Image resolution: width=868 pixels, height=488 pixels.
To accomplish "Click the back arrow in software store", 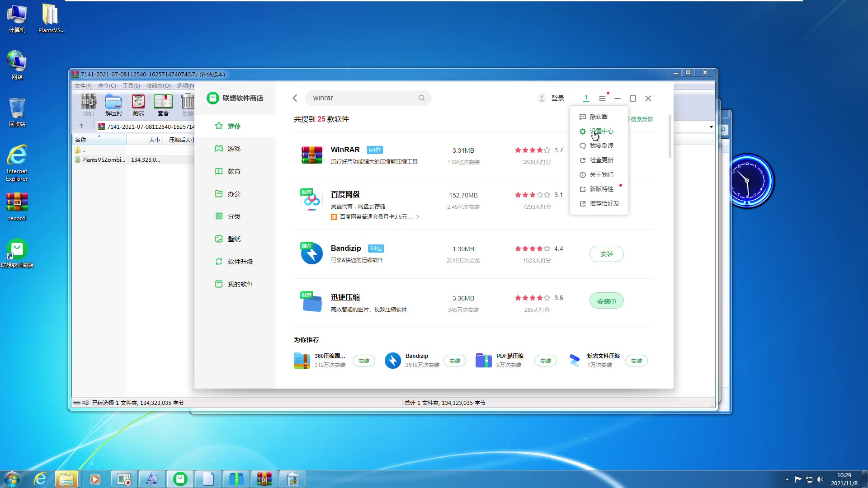I will pos(295,98).
